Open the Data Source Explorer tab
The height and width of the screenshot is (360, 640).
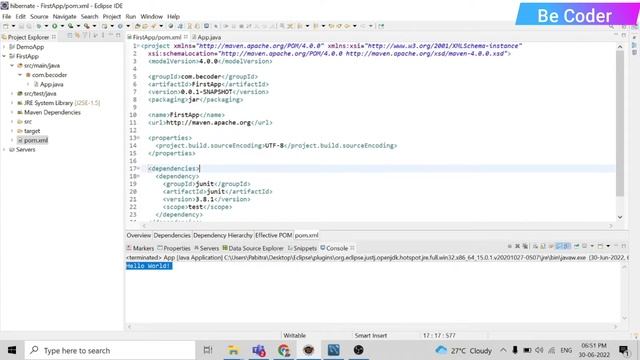coord(253,248)
